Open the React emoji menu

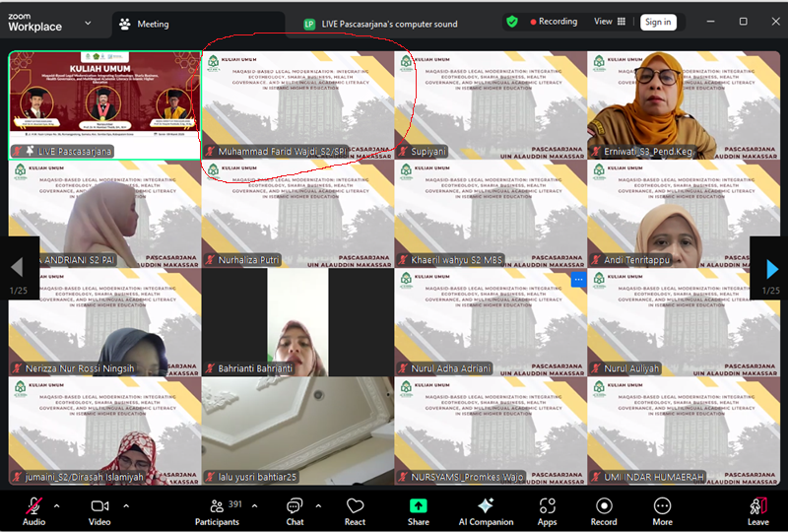pos(355,511)
